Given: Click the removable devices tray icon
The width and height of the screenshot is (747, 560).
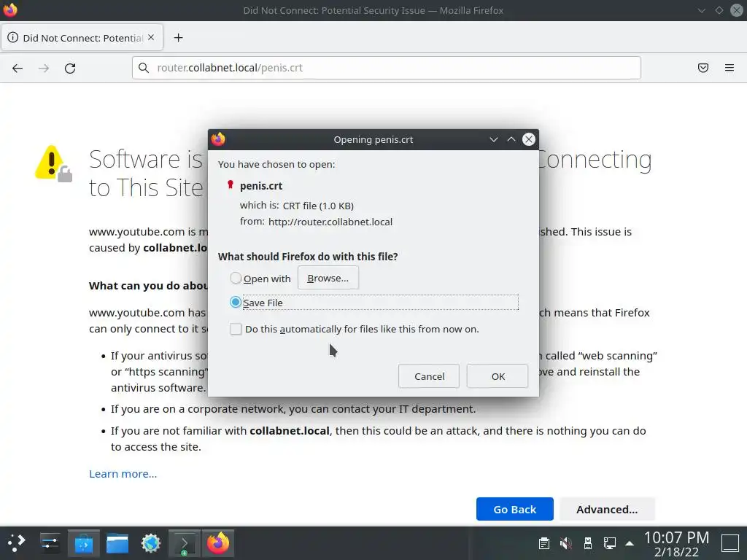Looking at the screenshot, I should (x=588, y=542).
